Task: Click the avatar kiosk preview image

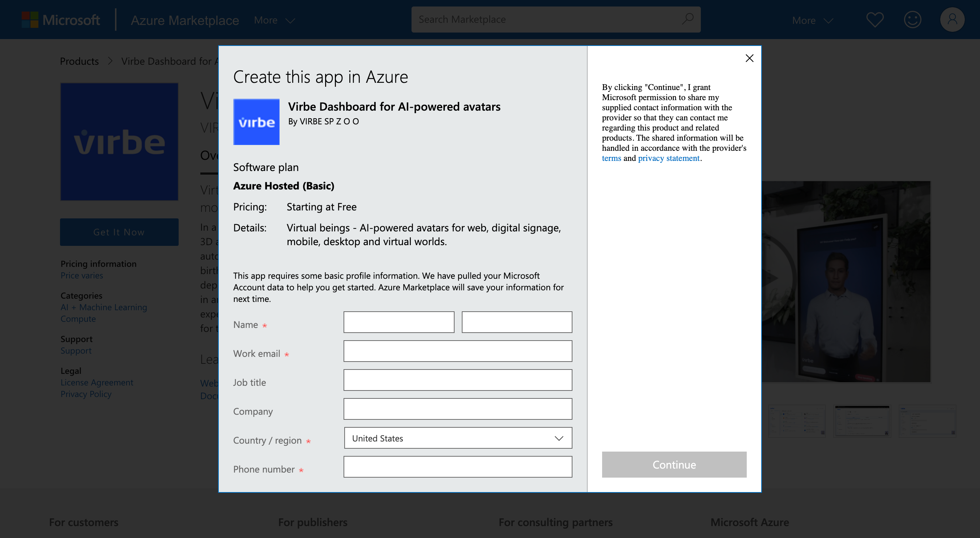Action: [x=846, y=282]
